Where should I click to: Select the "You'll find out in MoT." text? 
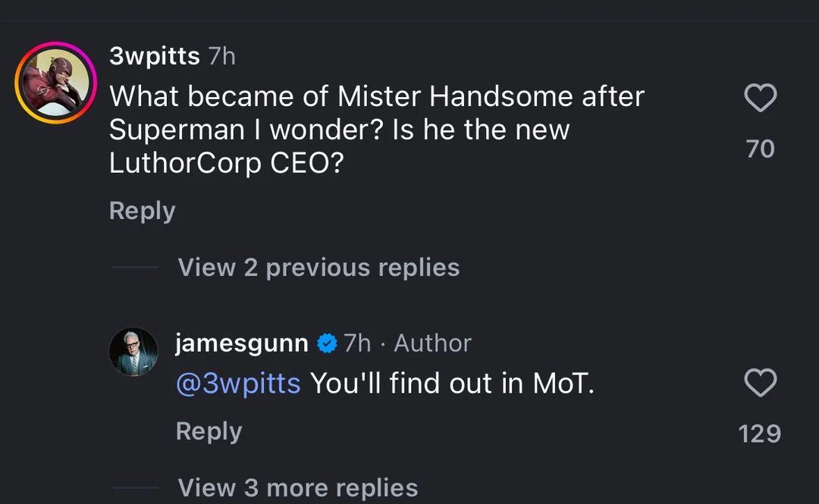[452, 383]
